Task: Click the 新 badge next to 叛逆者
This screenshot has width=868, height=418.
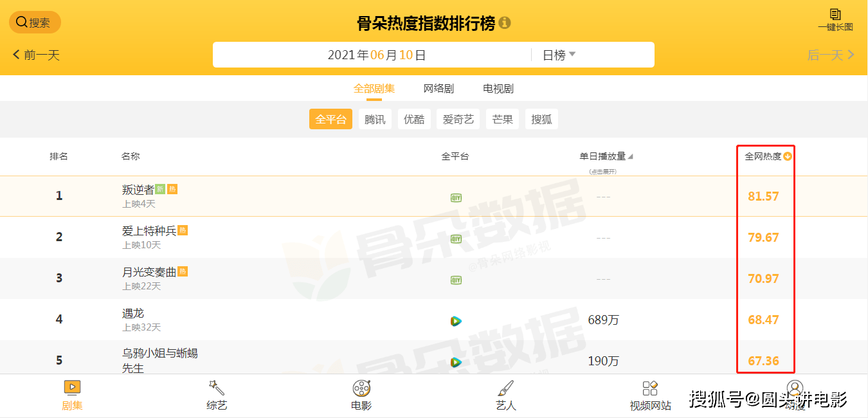Action: click(x=160, y=189)
